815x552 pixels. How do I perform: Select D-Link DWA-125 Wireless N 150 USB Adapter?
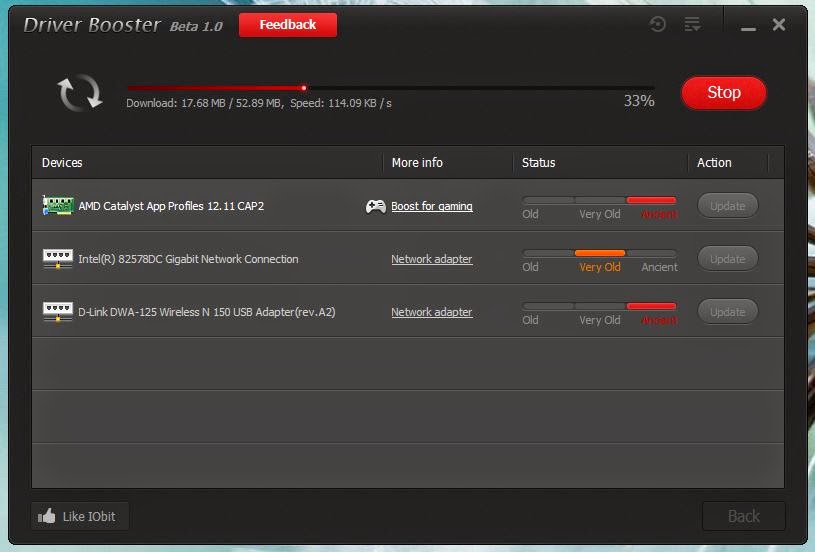pos(207,312)
